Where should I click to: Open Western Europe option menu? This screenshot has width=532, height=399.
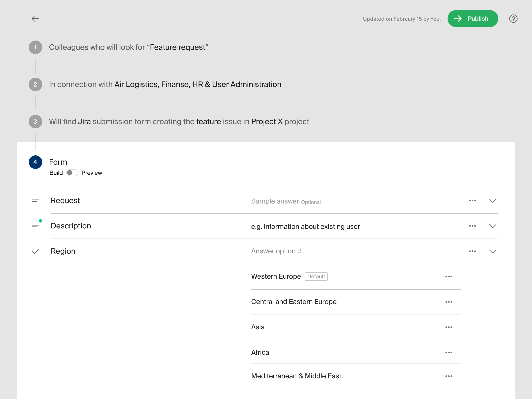tap(449, 277)
